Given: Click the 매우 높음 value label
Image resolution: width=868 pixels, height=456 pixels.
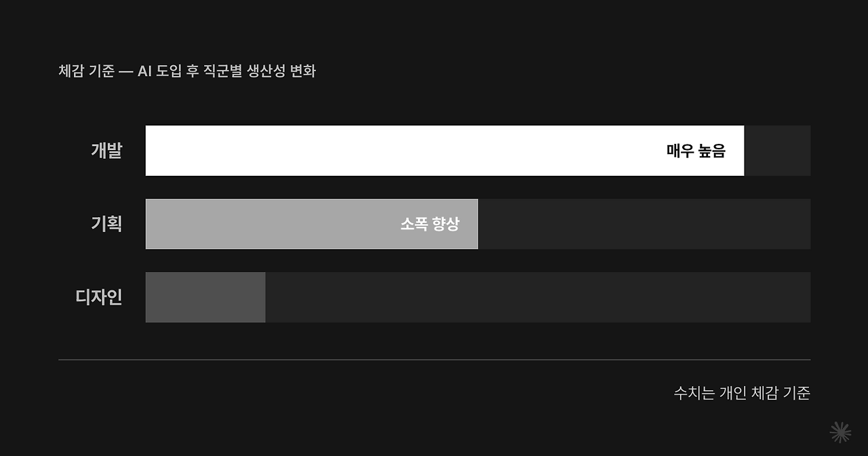Looking at the screenshot, I should point(696,151).
